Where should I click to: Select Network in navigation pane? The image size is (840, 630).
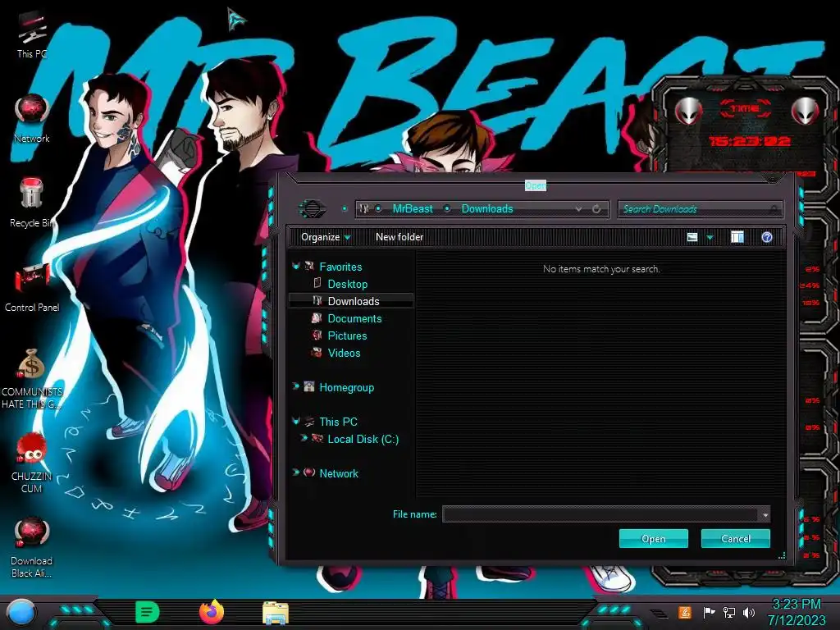click(x=339, y=473)
